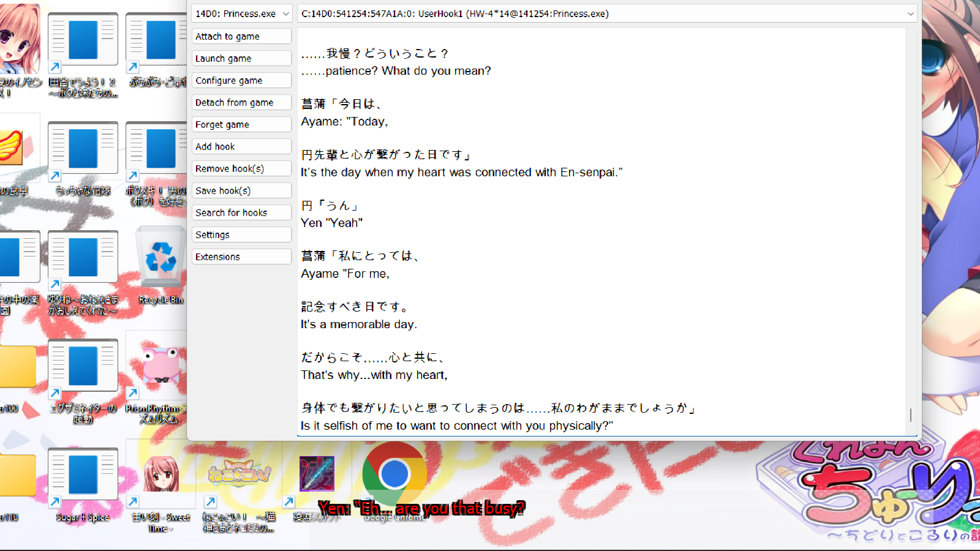Open Textractor Settings
The image size is (980, 551).
[241, 234]
